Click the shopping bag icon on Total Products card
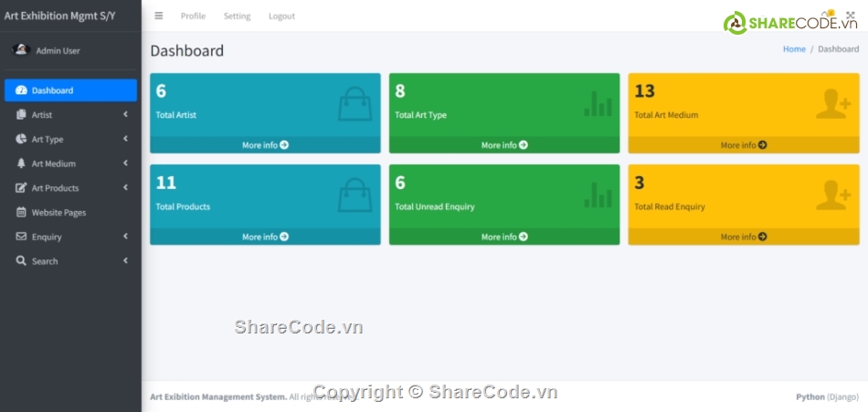868x412 pixels. click(x=355, y=195)
